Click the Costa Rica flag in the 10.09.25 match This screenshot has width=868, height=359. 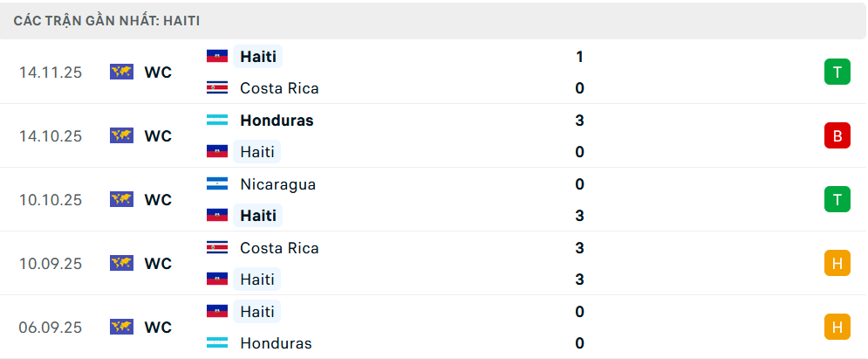pos(217,248)
